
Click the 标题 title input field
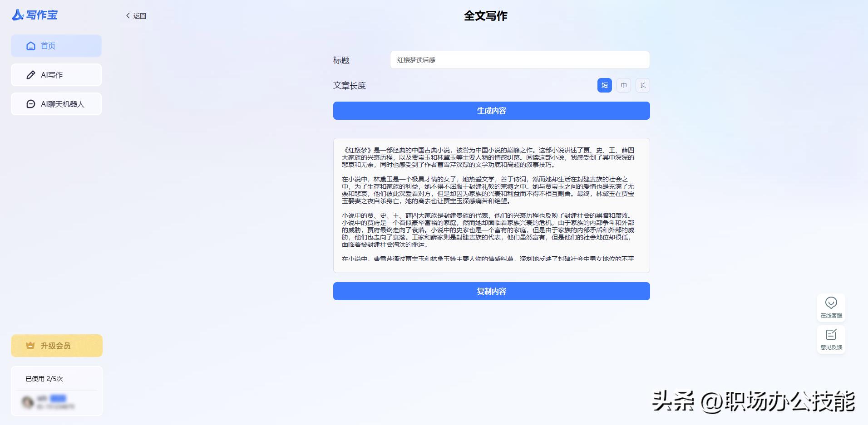(x=519, y=59)
